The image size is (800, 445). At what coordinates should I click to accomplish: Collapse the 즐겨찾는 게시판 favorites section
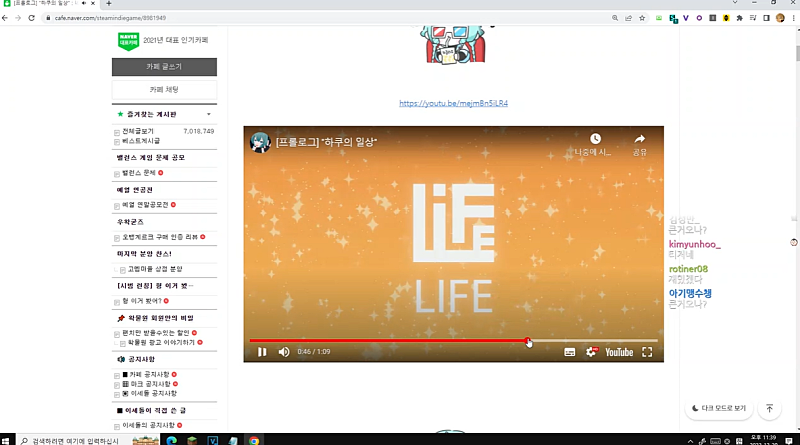point(208,115)
